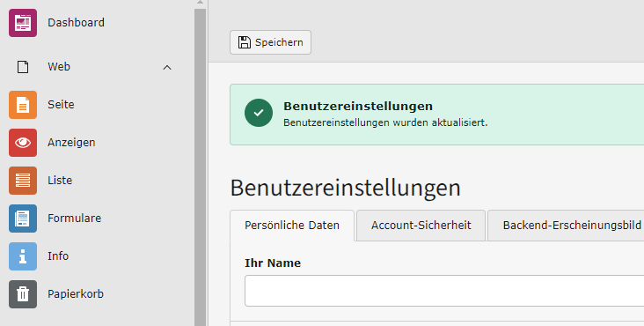
Task: Click the Info module icon
Action: point(23,256)
